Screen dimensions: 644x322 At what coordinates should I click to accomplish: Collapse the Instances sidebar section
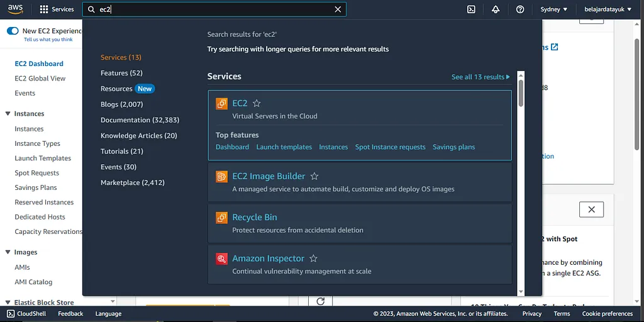[x=8, y=114]
